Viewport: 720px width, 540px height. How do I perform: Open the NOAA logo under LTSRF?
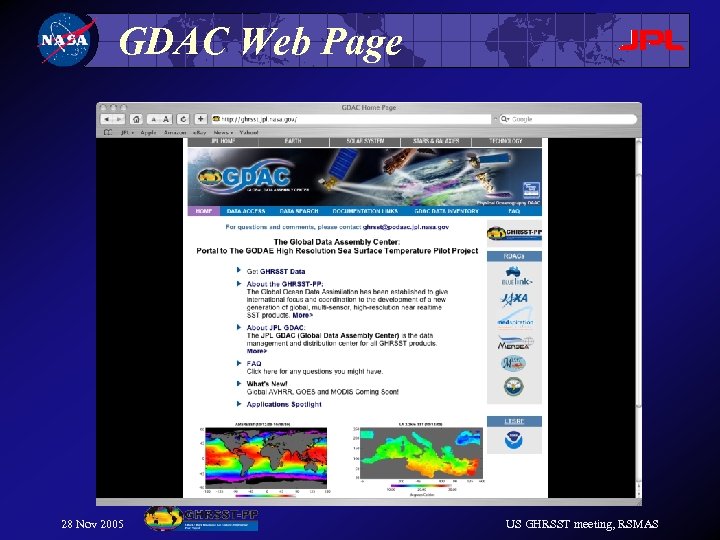(513, 440)
